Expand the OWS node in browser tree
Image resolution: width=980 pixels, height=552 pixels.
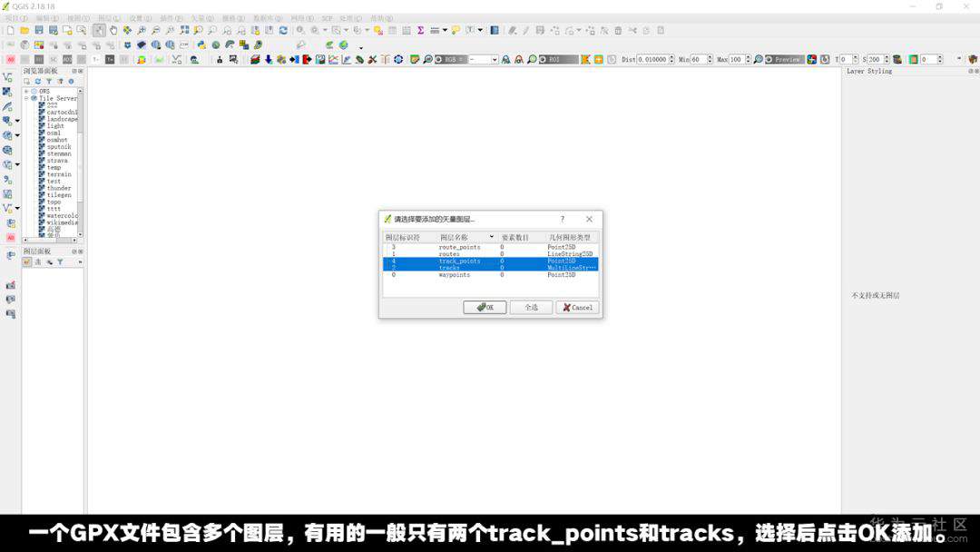click(26, 92)
